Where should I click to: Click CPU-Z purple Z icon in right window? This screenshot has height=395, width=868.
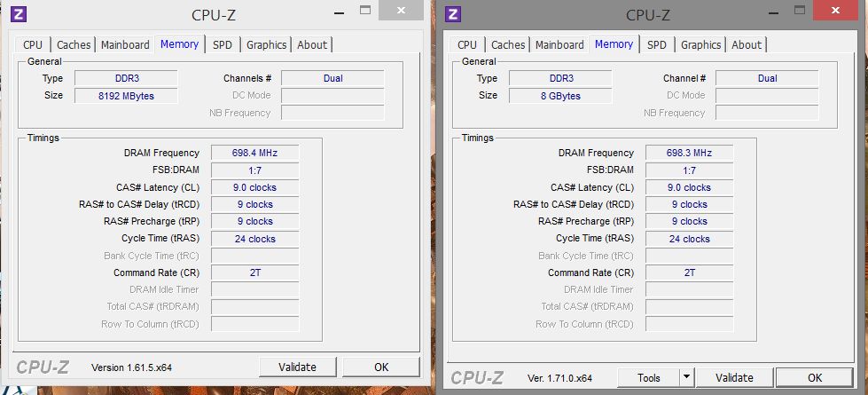453,14
